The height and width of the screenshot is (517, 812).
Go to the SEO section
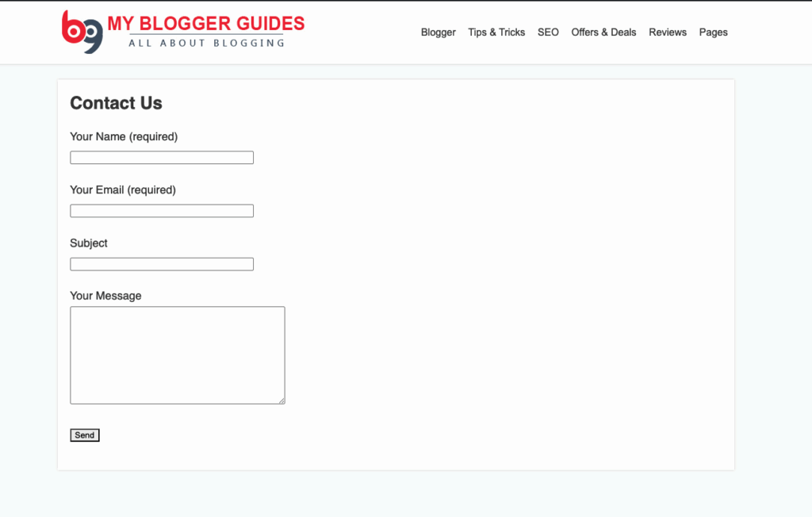(x=548, y=33)
